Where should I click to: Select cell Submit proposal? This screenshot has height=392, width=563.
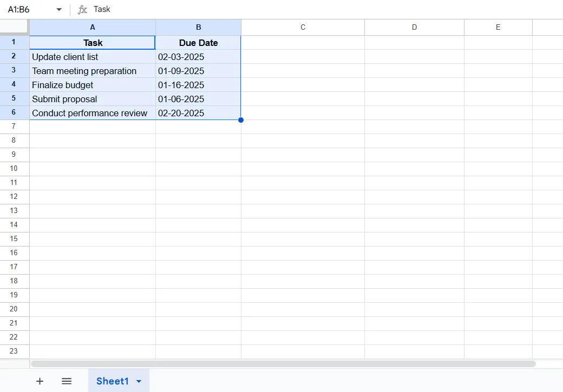tap(93, 99)
